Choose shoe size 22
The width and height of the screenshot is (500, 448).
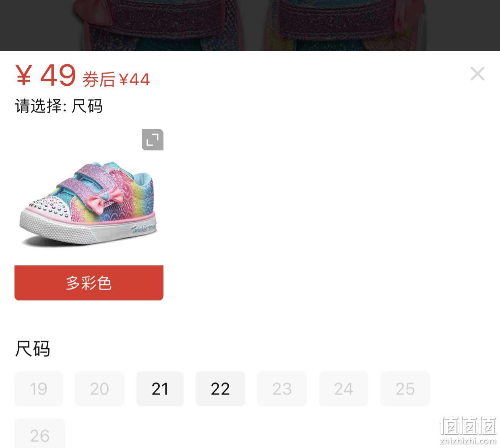click(x=220, y=389)
